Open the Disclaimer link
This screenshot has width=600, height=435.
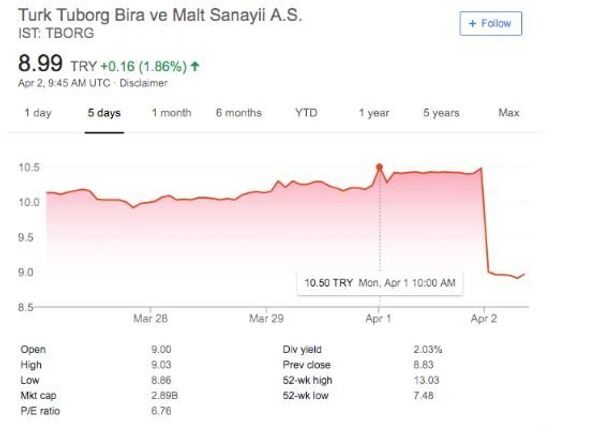pyautogui.click(x=143, y=83)
